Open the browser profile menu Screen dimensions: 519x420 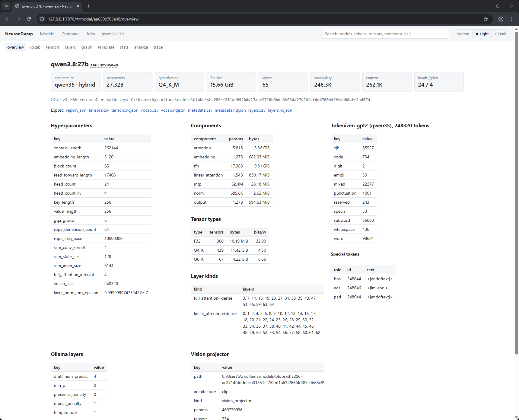click(501, 19)
